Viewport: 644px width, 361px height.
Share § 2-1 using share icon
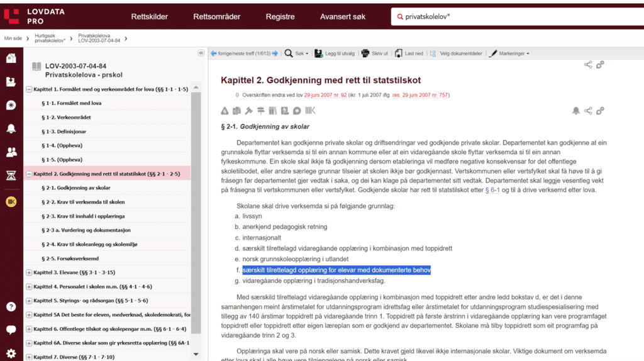tap(588, 111)
